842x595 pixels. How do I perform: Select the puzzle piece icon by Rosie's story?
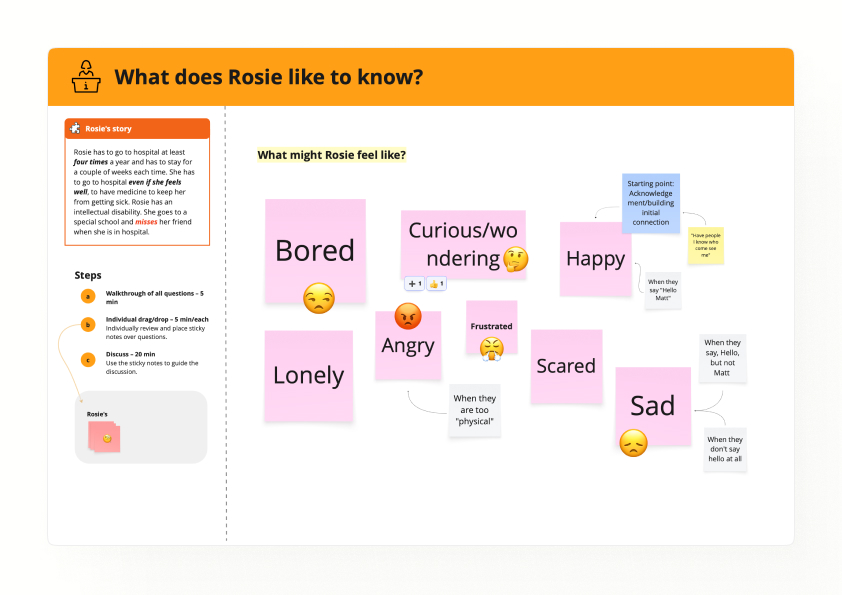point(75,128)
